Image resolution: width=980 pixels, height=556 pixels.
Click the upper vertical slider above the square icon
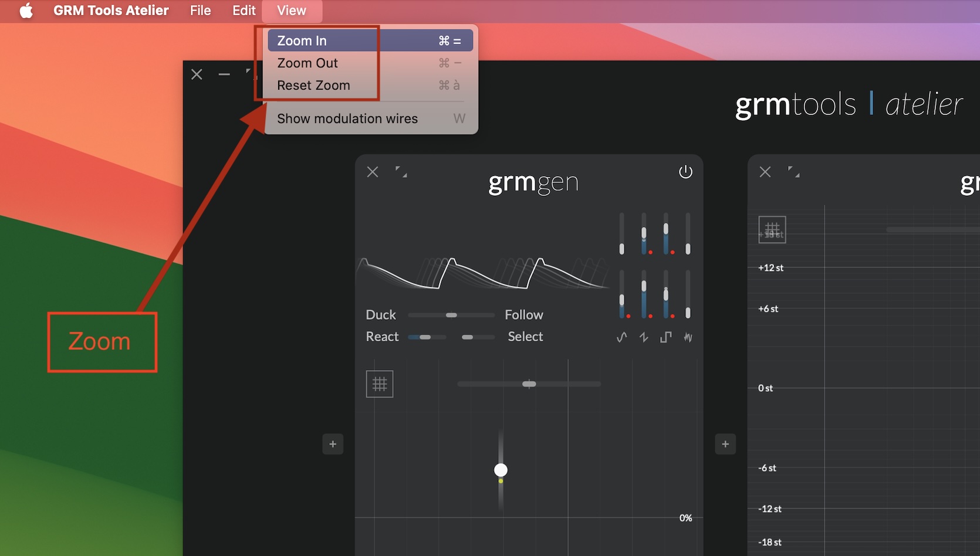(665, 233)
